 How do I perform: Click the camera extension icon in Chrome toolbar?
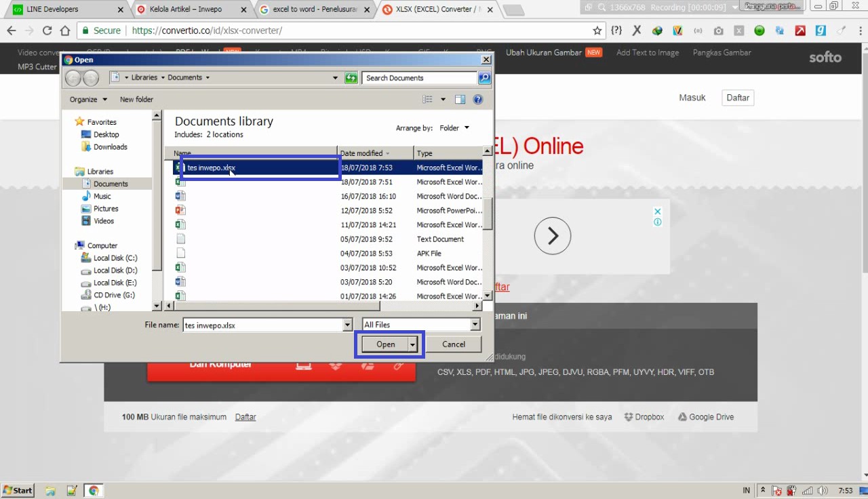pos(718,31)
